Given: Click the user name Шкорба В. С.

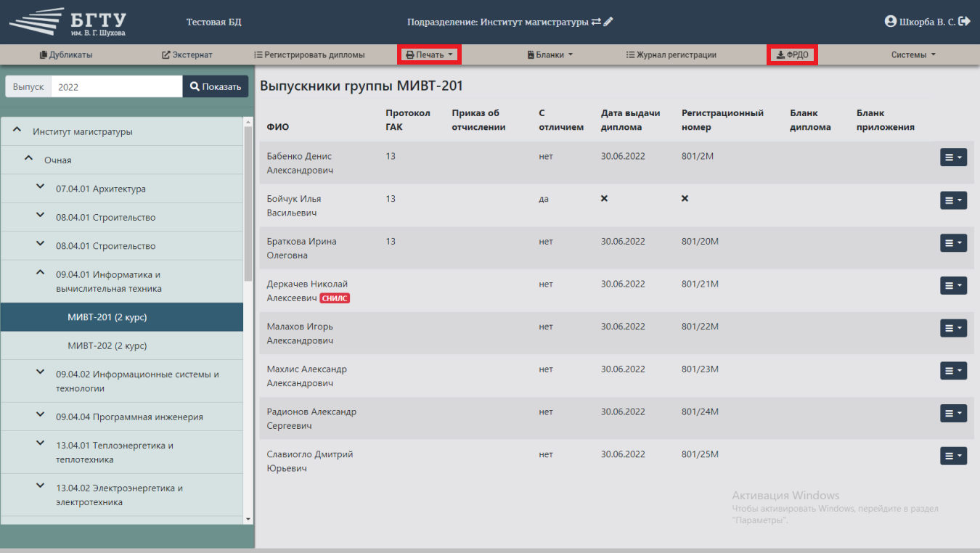Looking at the screenshot, I should tap(927, 22).
